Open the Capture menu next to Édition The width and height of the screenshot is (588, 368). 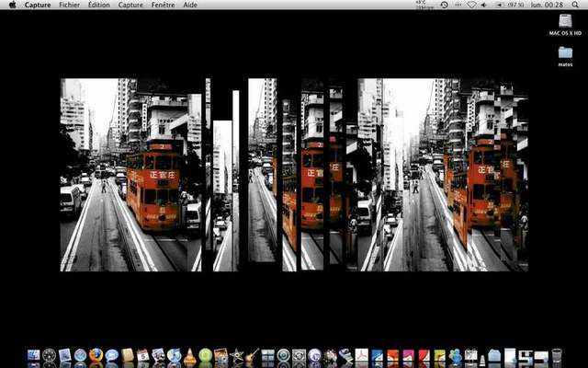[130, 5]
